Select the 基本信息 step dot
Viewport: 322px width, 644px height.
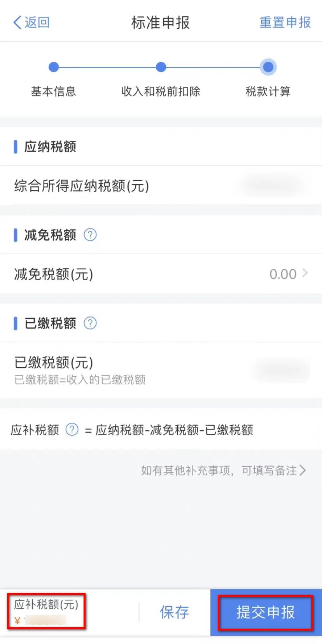point(54,67)
